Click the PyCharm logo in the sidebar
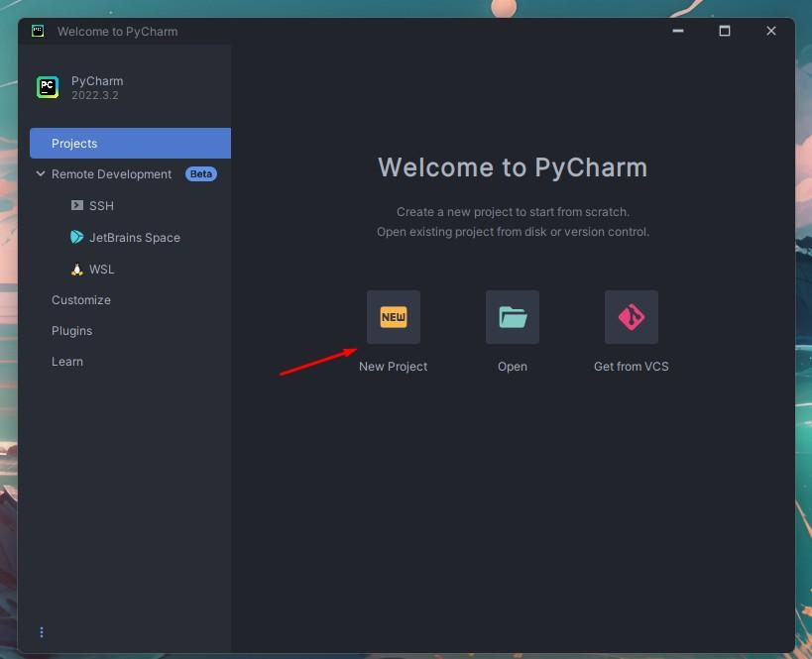 tap(48, 87)
